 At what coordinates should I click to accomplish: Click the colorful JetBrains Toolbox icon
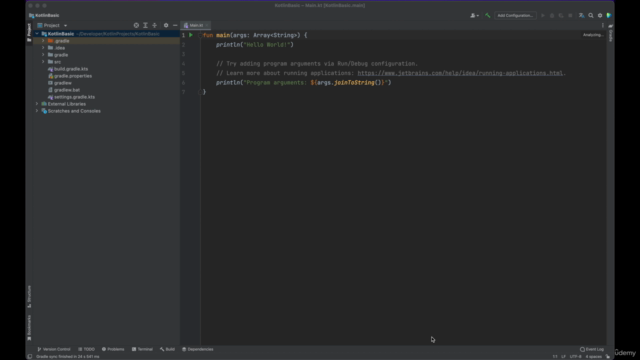pyautogui.click(x=609, y=16)
